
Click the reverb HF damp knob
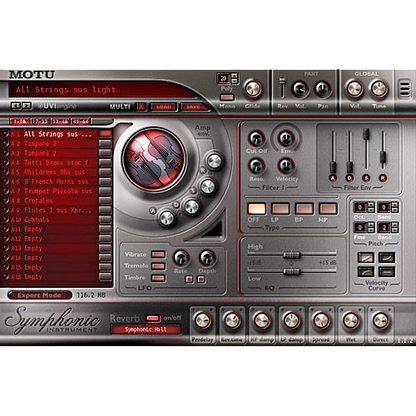[x=262, y=321]
